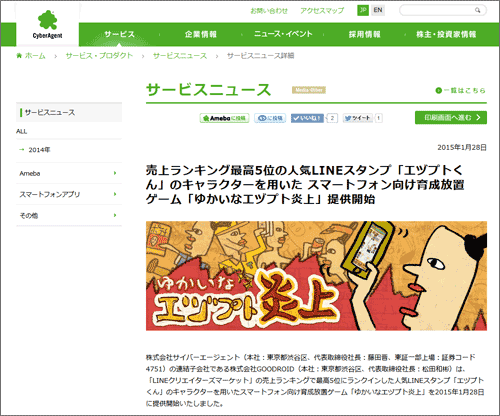Expand the その他 sidebar category
500x416 pixels.
[x=69, y=215]
